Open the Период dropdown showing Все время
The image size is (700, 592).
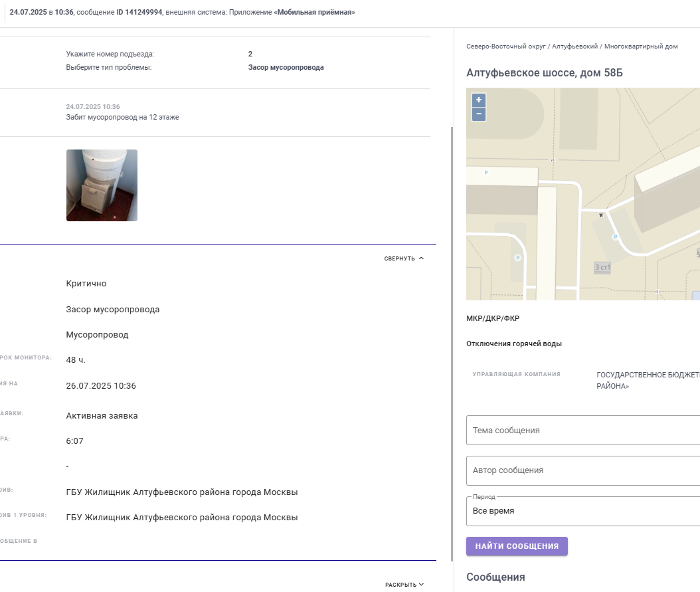click(x=583, y=511)
